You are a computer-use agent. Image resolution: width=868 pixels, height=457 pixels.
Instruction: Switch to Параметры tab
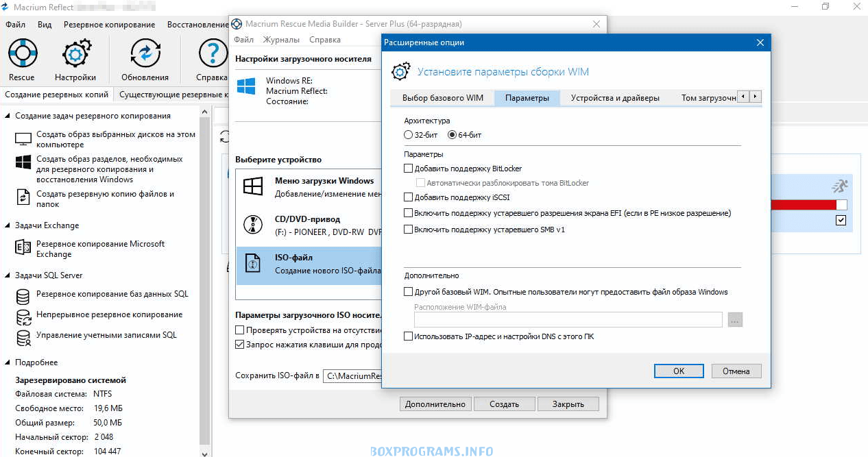527,97
